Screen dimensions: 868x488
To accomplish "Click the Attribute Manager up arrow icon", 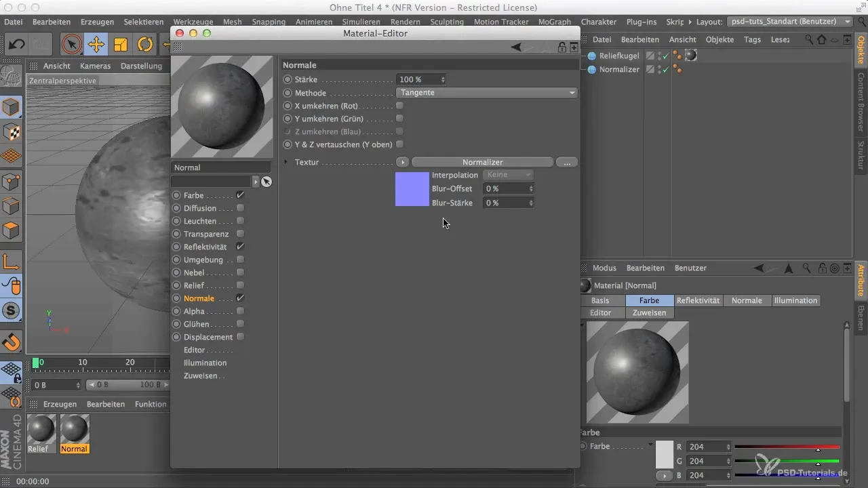I will point(789,268).
